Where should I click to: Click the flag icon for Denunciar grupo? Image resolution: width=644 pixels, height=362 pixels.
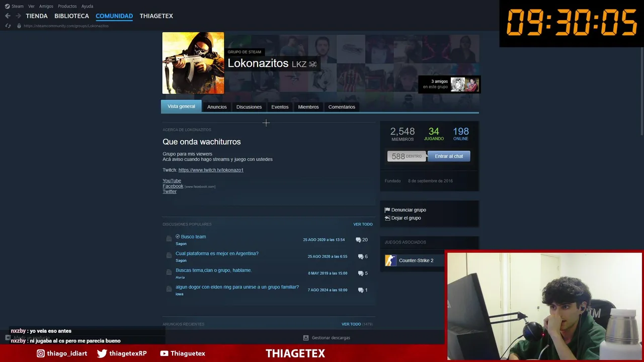point(387,210)
